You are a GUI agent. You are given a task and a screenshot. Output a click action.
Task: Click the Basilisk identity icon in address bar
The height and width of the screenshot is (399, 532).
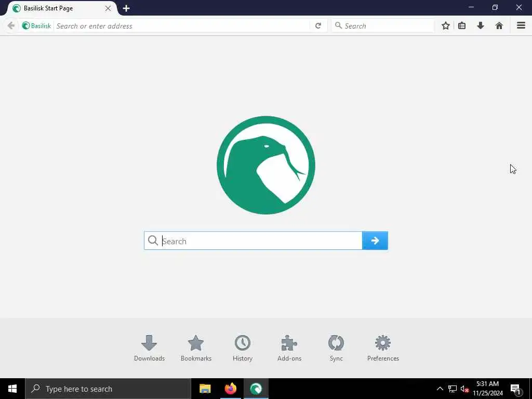coord(36,26)
